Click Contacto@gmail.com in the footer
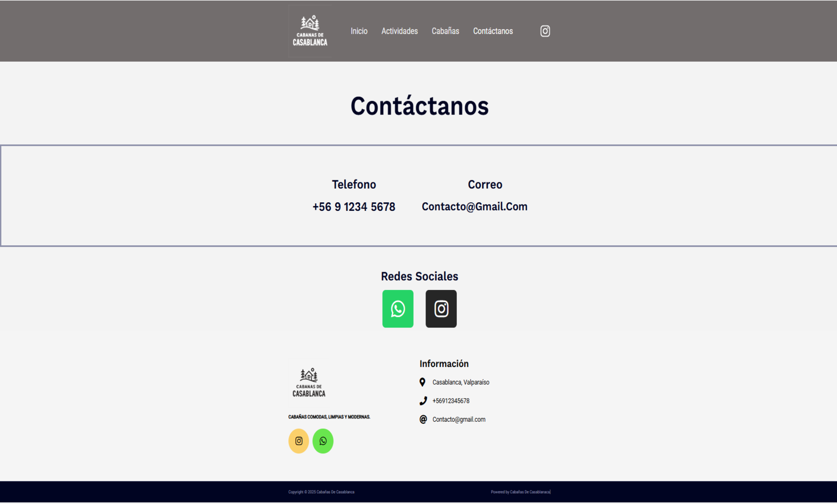The height and width of the screenshot is (504, 837). pyautogui.click(x=458, y=420)
